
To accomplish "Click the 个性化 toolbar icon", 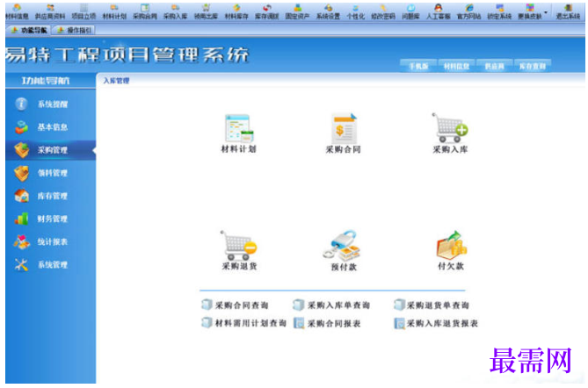I will point(355,11).
